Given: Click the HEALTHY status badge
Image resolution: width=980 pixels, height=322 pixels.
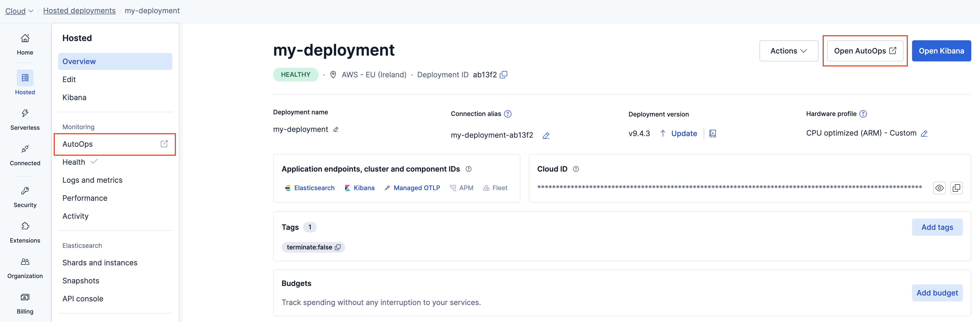Looking at the screenshot, I should (296, 75).
